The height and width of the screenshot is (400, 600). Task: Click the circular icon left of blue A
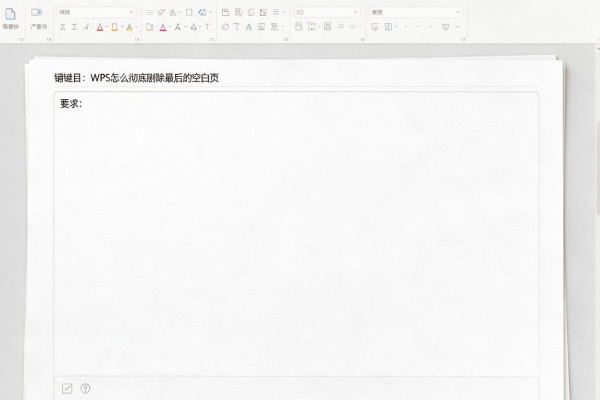coord(225,27)
